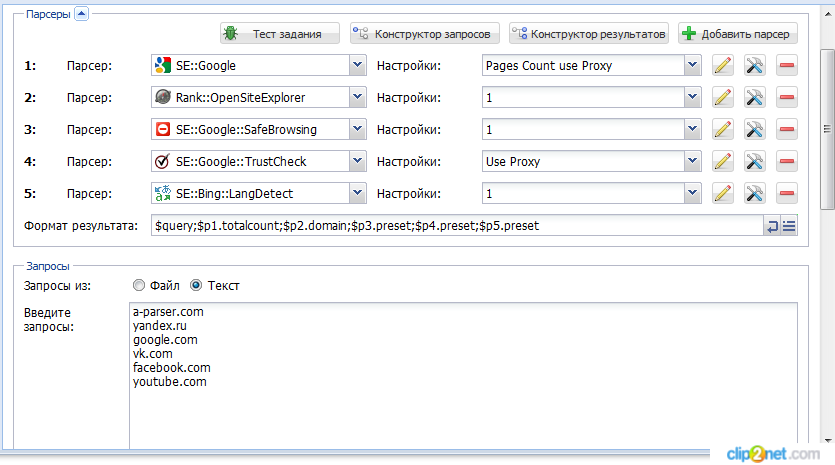This screenshot has width=835, height=465.
Task: Select the Файл radio button
Action: click(139, 286)
